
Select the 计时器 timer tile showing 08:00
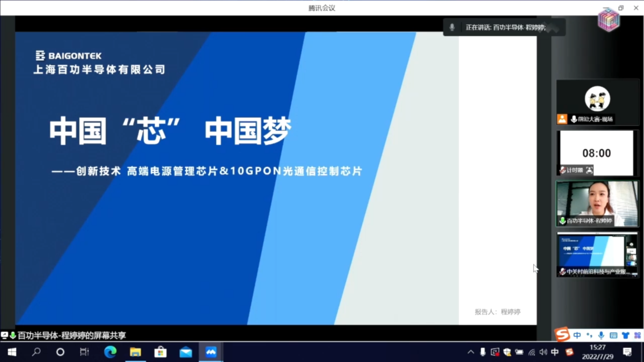tap(598, 153)
